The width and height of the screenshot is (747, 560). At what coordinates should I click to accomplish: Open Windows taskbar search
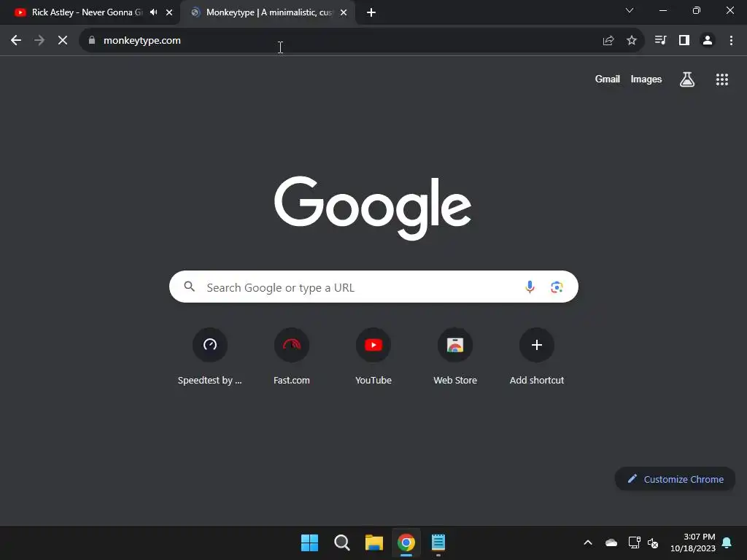[342, 542]
